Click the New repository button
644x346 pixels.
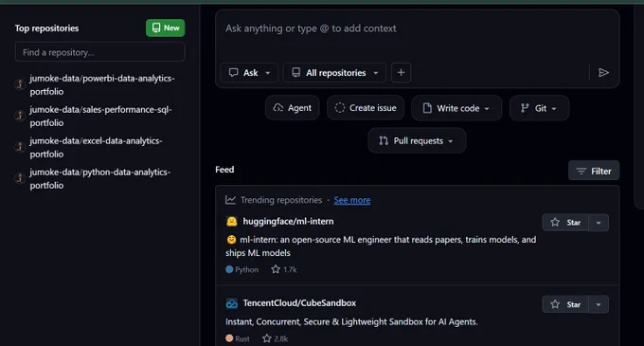pos(165,27)
